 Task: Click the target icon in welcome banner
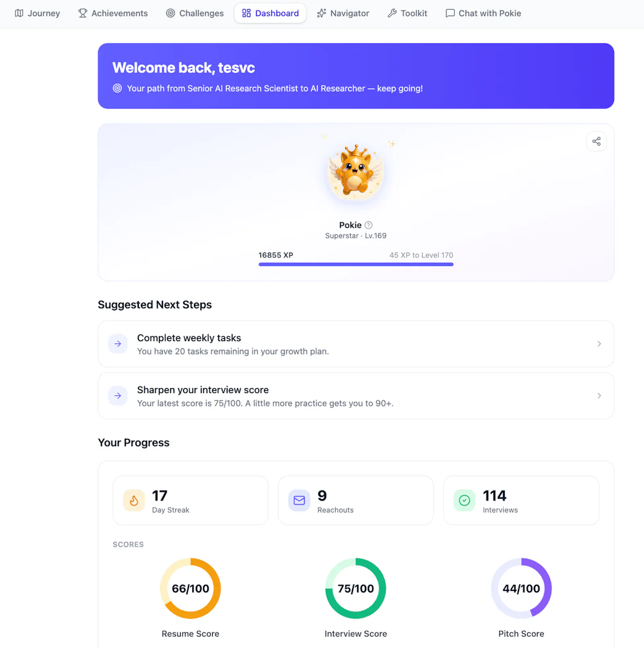coord(117,88)
